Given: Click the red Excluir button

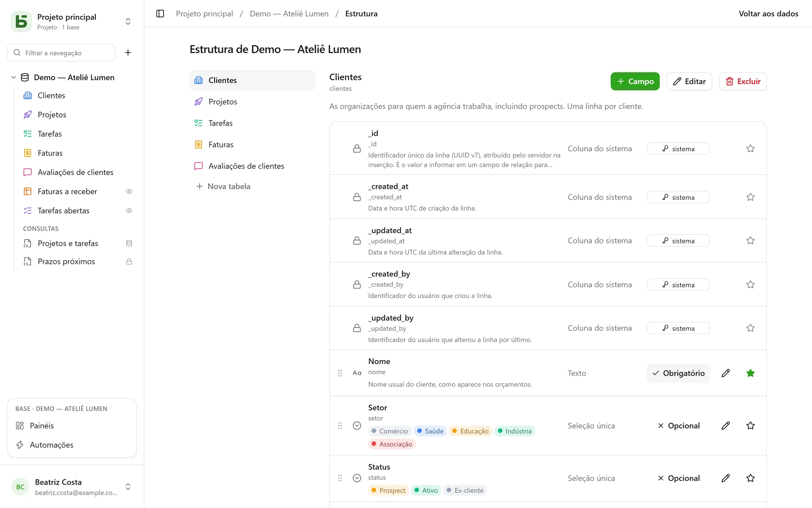Looking at the screenshot, I should pos(743,81).
